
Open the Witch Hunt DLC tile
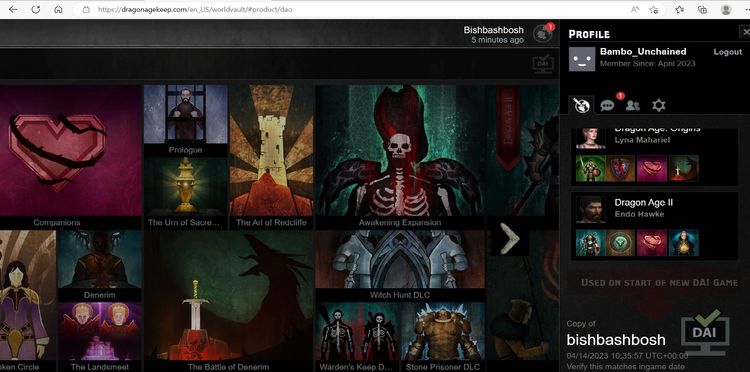(400, 265)
